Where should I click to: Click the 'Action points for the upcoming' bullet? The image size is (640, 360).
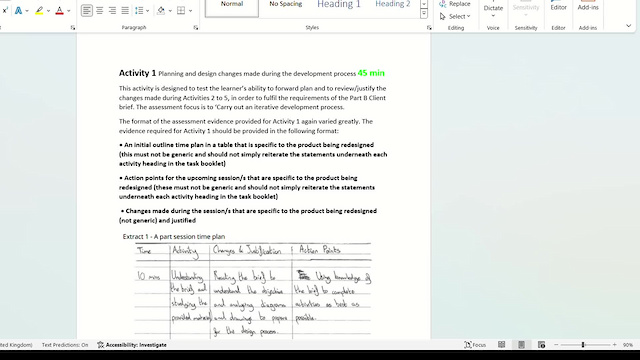tap(247, 187)
